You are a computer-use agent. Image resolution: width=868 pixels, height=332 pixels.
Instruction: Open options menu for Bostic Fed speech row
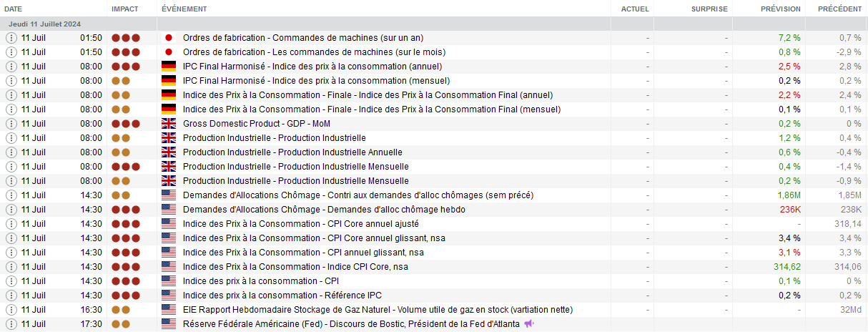(x=11, y=324)
